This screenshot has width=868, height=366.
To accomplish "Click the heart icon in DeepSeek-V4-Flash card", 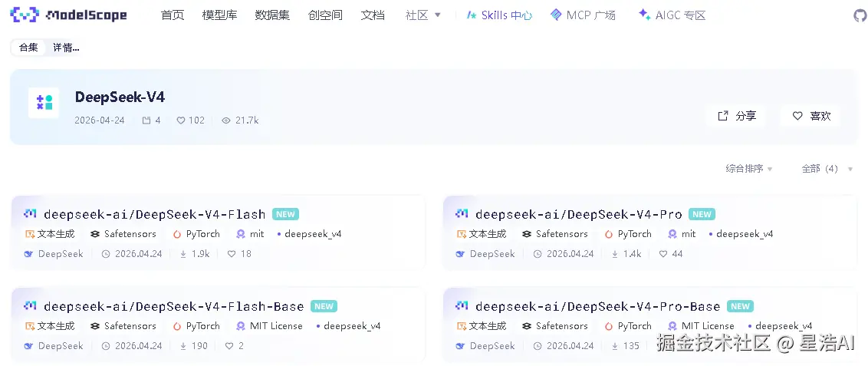I will pyautogui.click(x=232, y=254).
